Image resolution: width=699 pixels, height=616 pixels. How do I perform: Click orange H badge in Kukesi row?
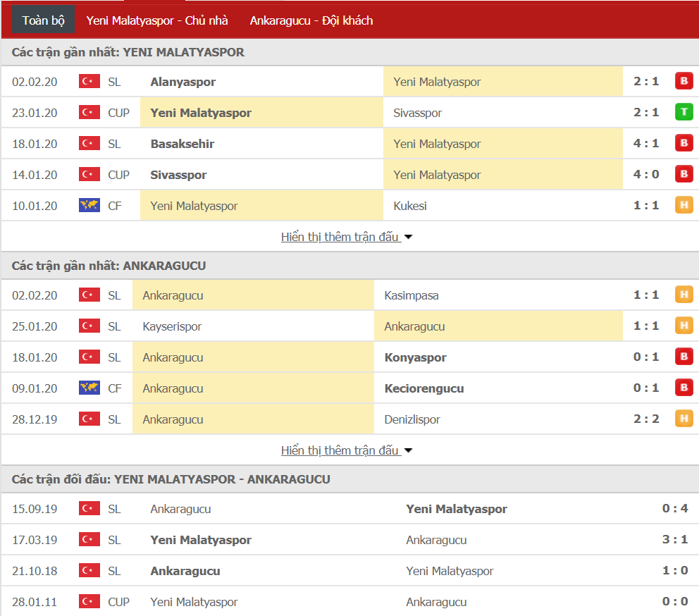683,205
